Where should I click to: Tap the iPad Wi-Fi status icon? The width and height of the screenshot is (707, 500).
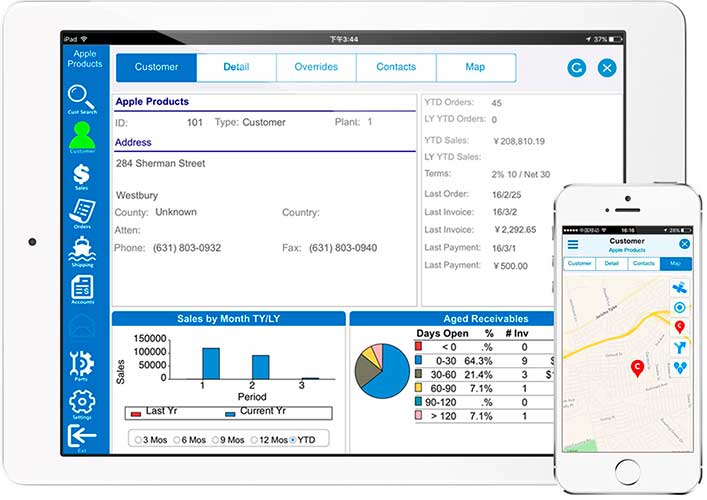(x=84, y=39)
